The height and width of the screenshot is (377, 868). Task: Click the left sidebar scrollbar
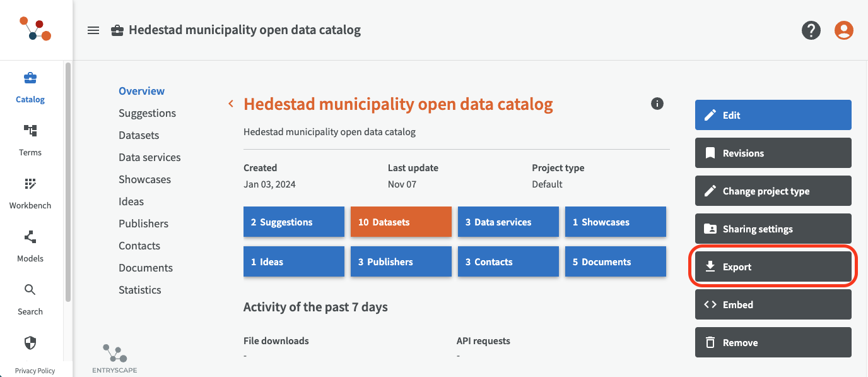tap(68, 182)
